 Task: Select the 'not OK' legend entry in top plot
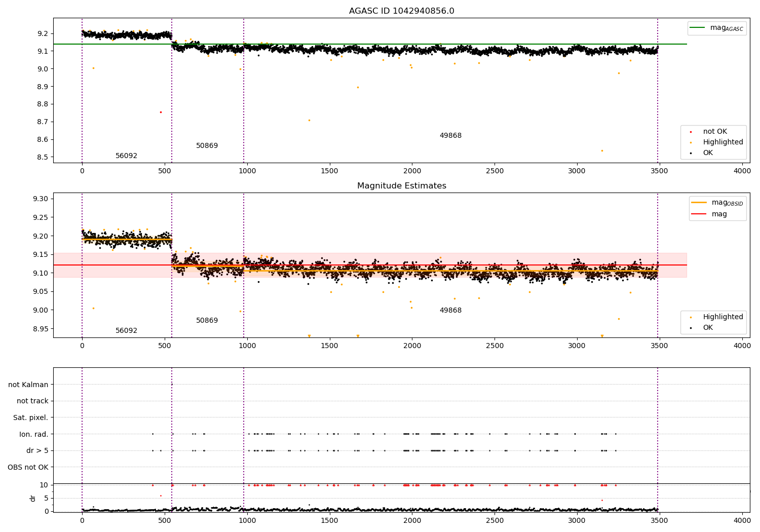coord(715,132)
